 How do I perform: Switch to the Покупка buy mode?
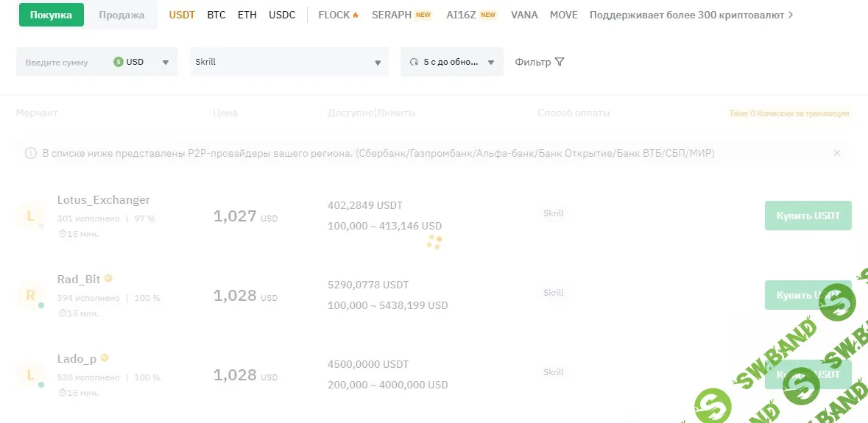[x=51, y=15]
